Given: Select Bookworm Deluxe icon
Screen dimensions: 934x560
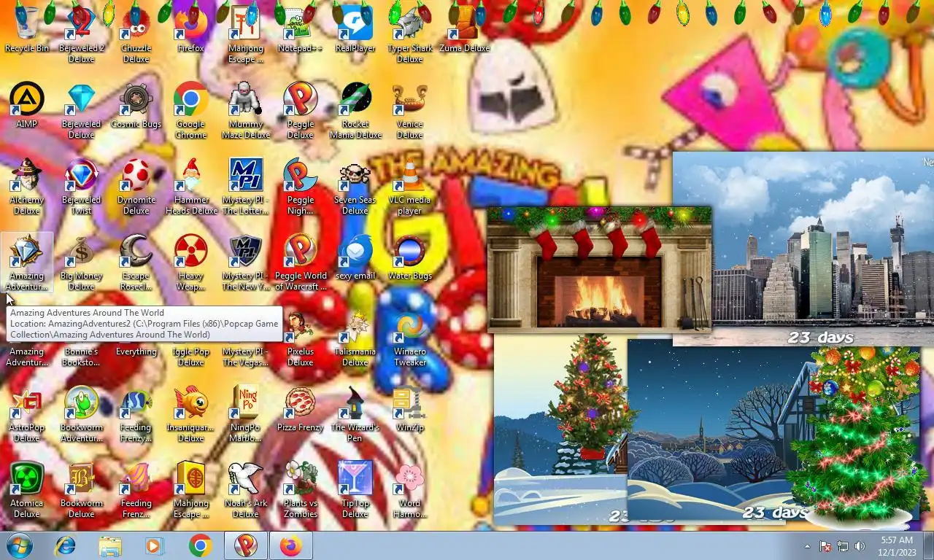Looking at the screenshot, I should 82,490.
